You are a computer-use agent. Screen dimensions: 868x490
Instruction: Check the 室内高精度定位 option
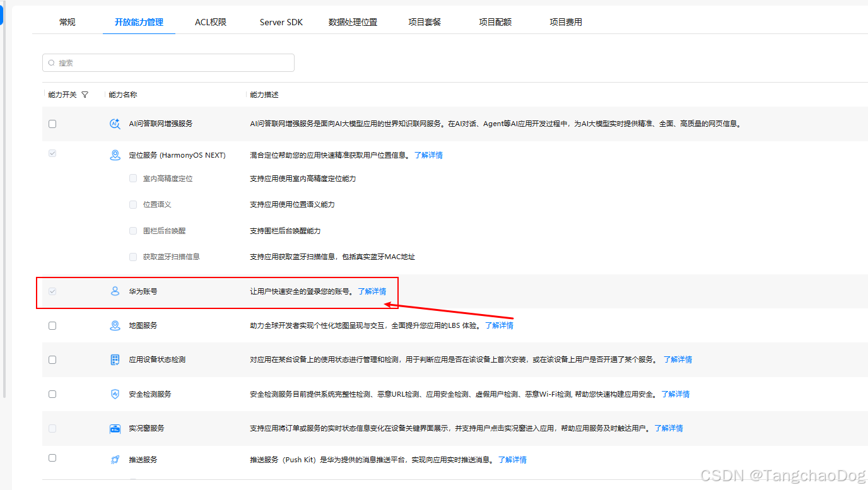tap(133, 178)
